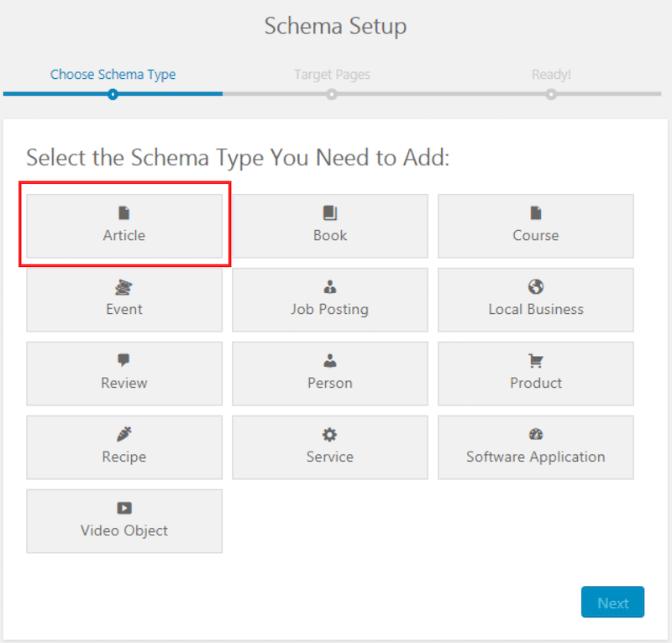The width and height of the screenshot is (672, 643).
Task: Choose the Book schema icon
Action: tap(330, 213)
